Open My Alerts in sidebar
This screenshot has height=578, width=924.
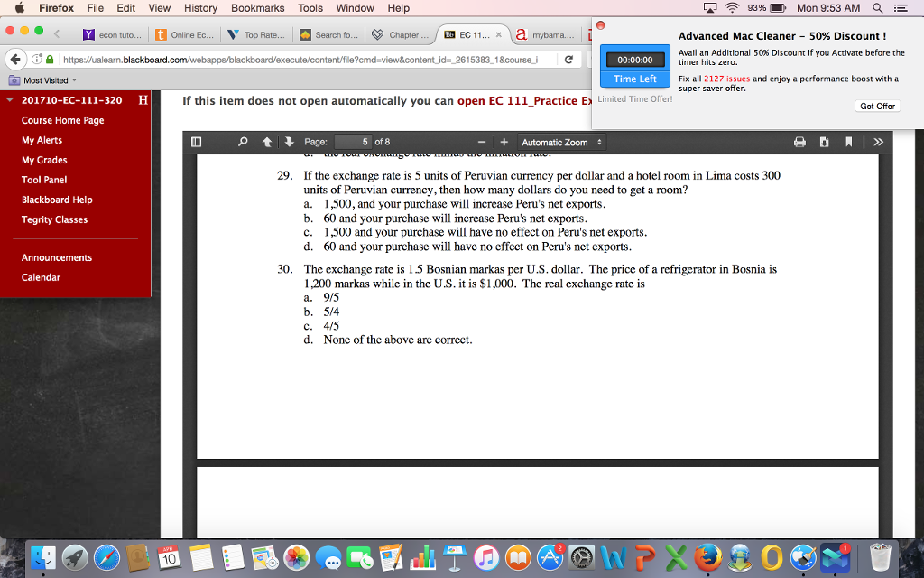pos(42,140)
